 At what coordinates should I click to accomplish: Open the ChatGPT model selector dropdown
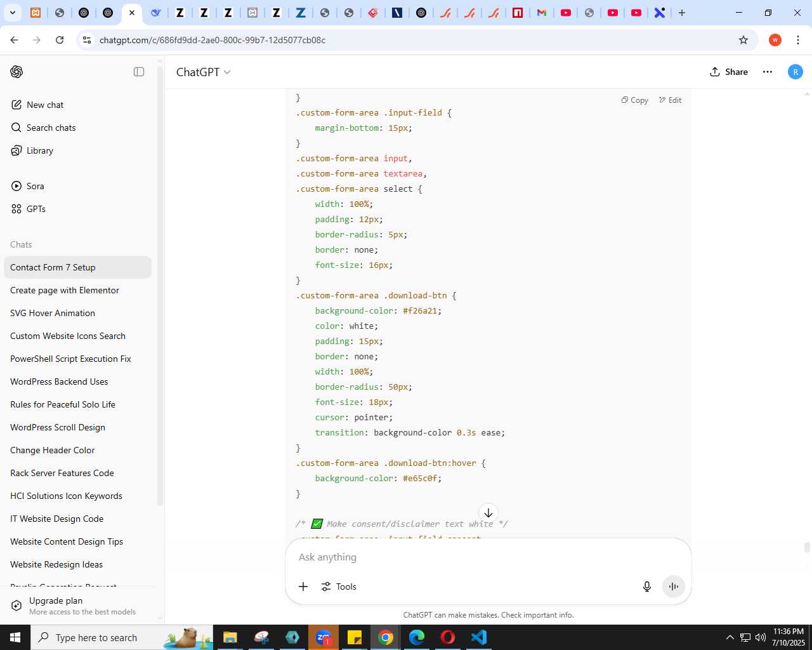pos(203,72)
